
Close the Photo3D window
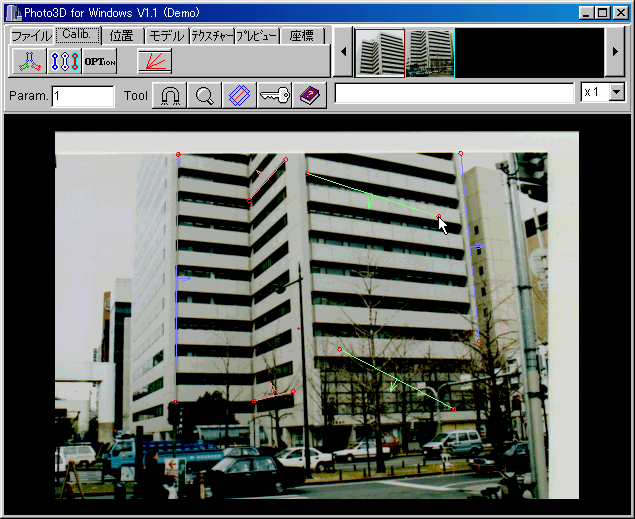620,13
